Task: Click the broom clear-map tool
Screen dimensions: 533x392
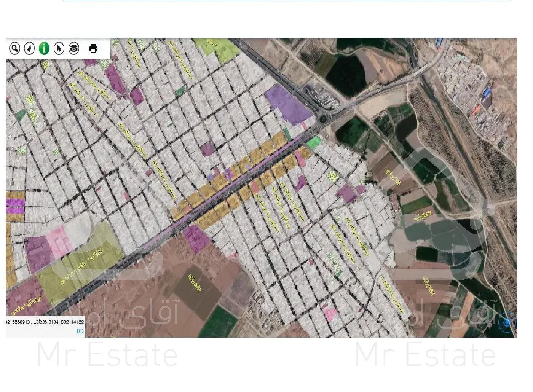Action: click(x=29, y=48)
